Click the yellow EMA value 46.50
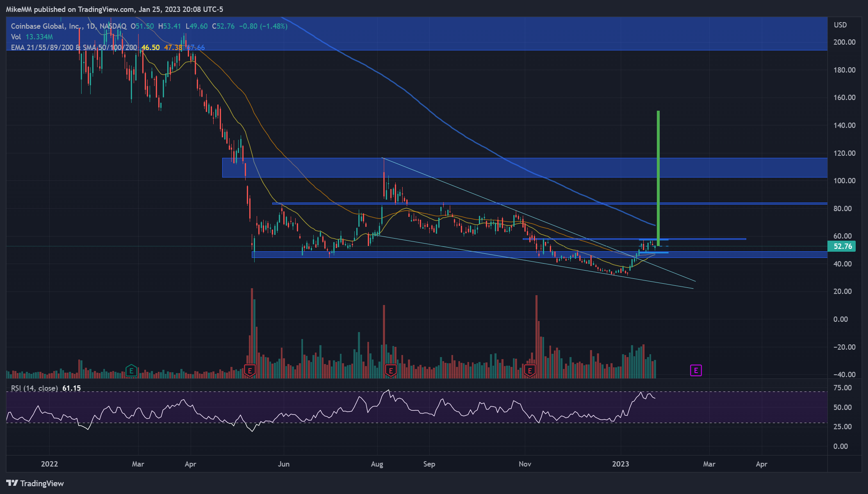This screenshot has width=868, height=494. [150, 48]
